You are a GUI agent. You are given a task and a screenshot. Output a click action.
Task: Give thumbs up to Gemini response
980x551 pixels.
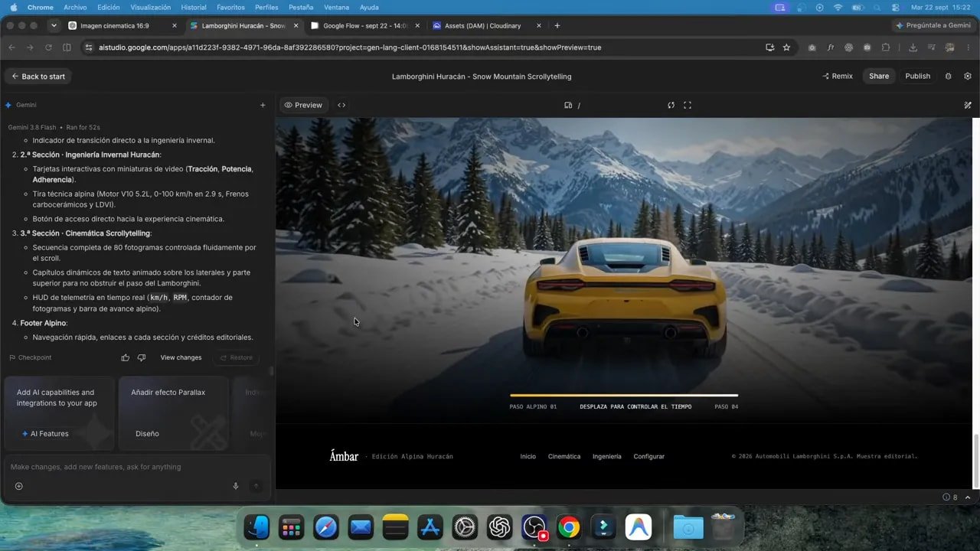pyautogui.click(x=126, y=357)
